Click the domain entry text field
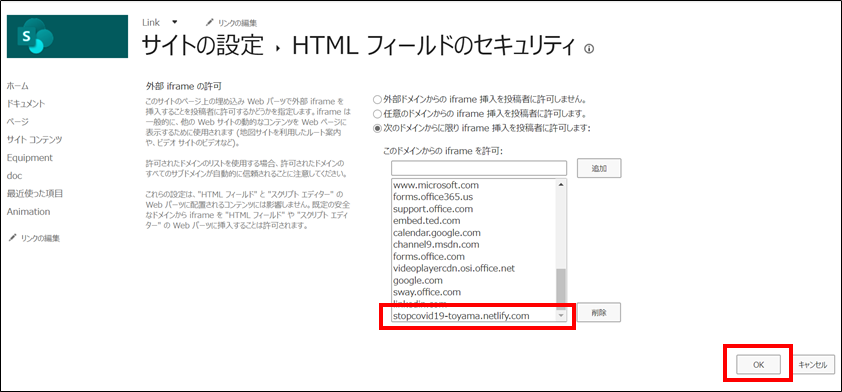Screen dimensions: 842x392 479,168
